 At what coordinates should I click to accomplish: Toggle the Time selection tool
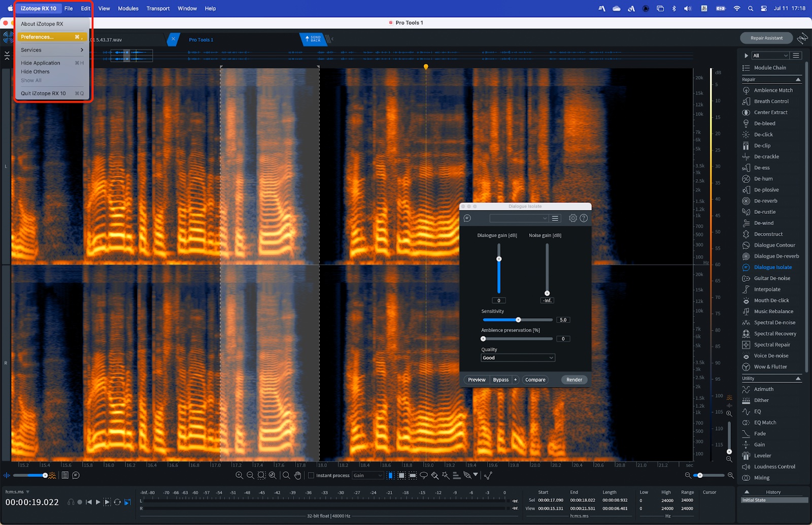click(x=391, y=476)
